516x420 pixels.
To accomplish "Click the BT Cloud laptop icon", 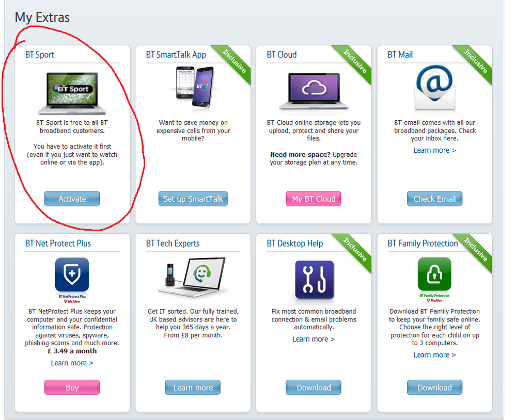I will coord(314,91).
